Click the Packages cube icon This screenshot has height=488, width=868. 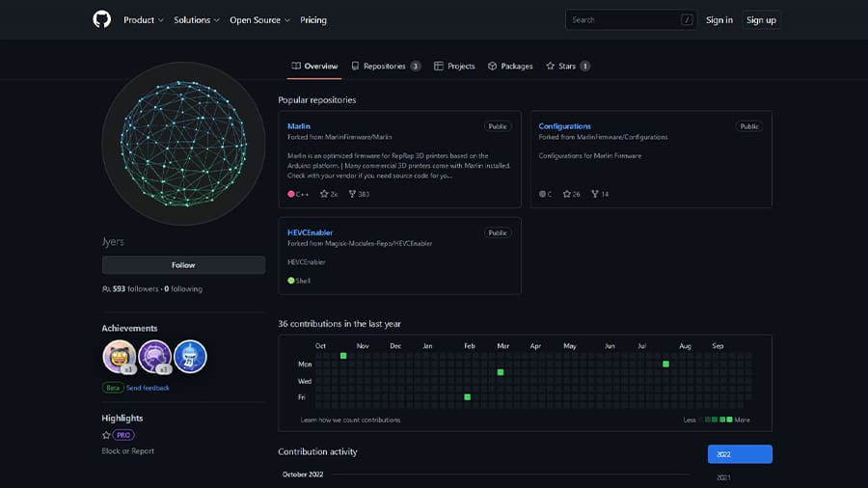492,66
